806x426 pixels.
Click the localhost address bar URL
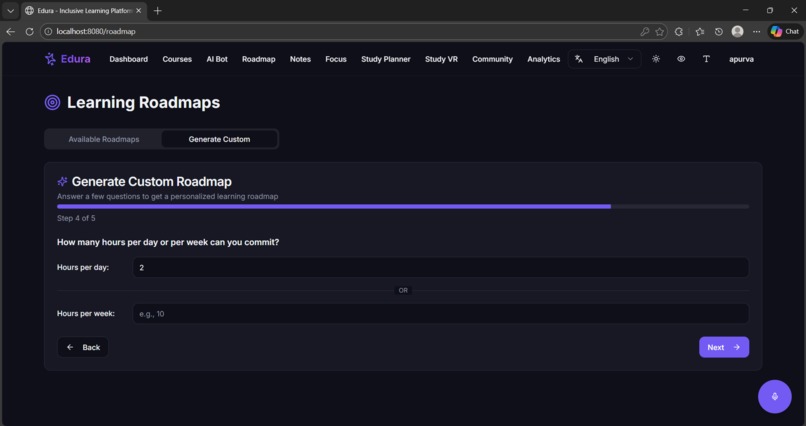(96, 31)
